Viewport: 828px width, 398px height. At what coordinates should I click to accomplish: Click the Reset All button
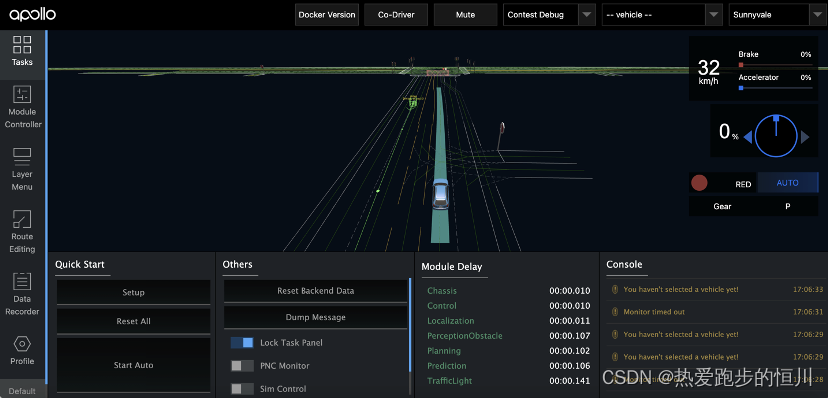coord(133,321)
